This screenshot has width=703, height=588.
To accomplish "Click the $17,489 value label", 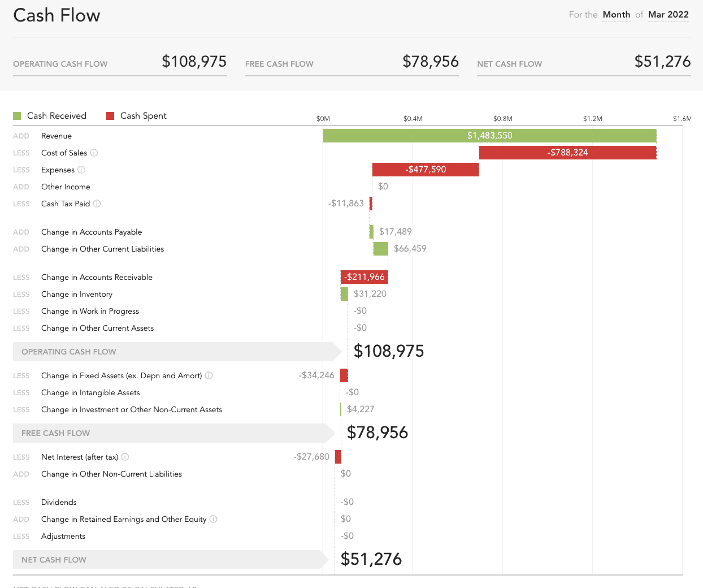I will click(x=396, y=232).
